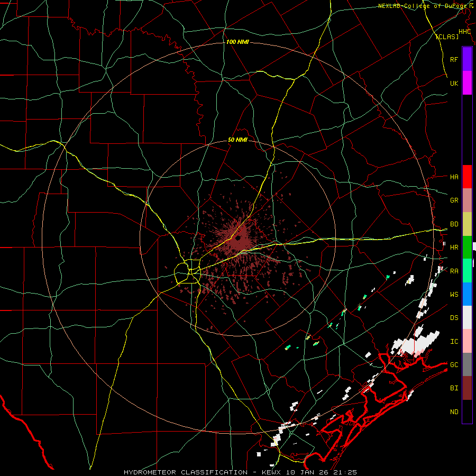Screen dimensions: 476x476
Task: Click the "GR" legend label
Action: point(454,200)
